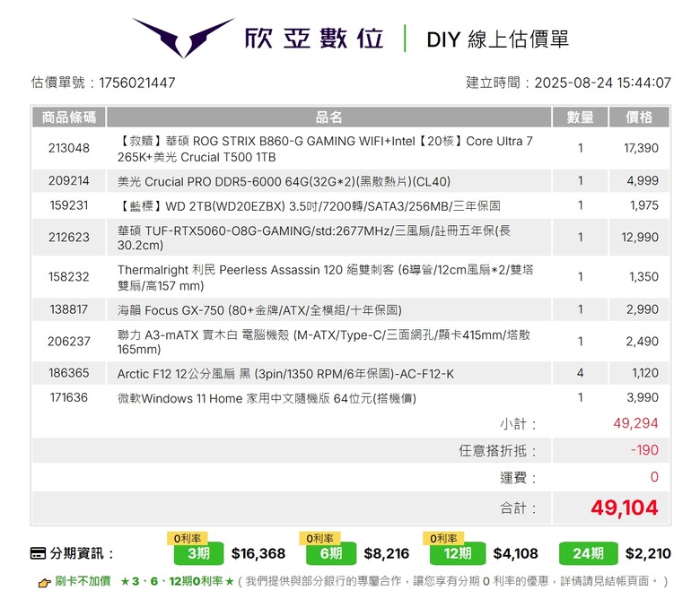Click the 0利率 badge above 3期
This screenshot has width=700, height=599.
pos(188,538)
